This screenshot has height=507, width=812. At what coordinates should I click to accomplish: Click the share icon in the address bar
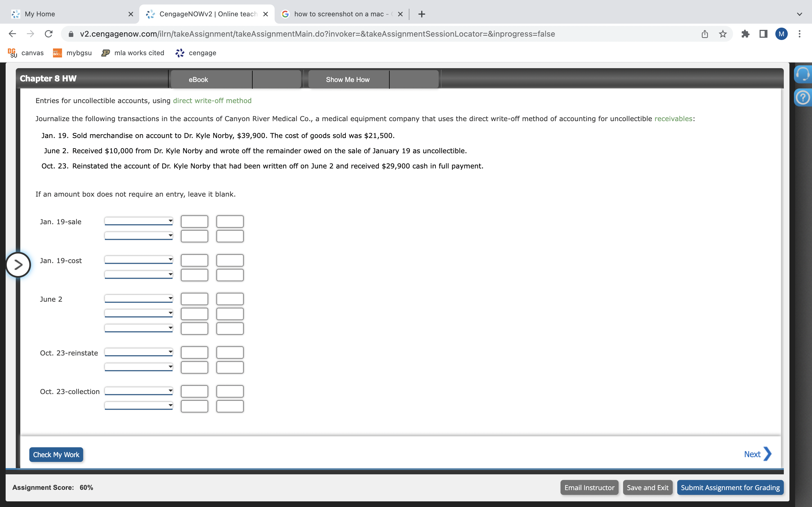coord(704,34)
